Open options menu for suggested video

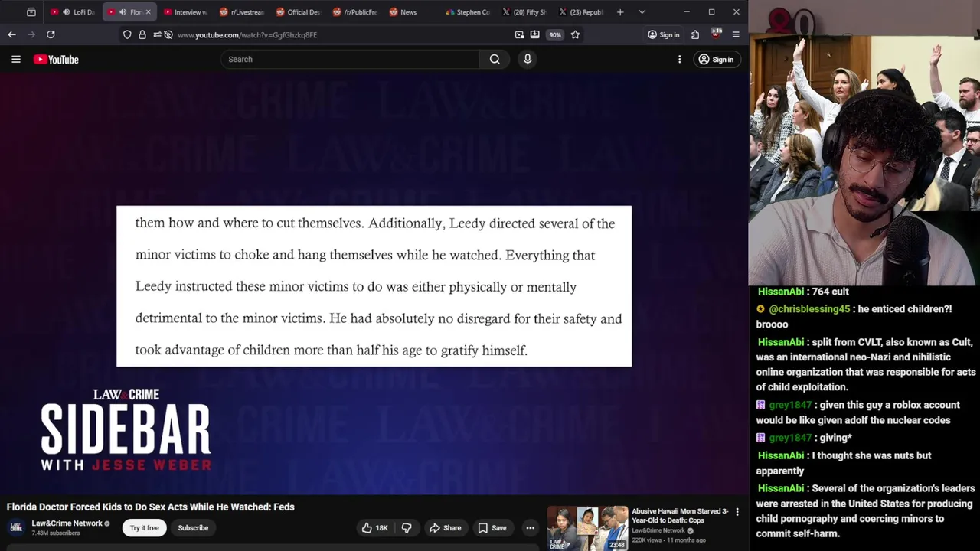pos(737,512)
